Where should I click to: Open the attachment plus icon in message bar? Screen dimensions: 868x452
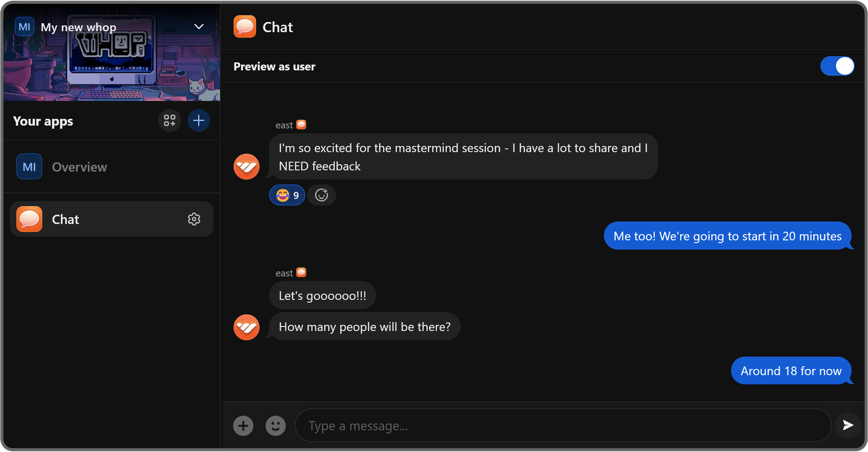tap(243, 426)
